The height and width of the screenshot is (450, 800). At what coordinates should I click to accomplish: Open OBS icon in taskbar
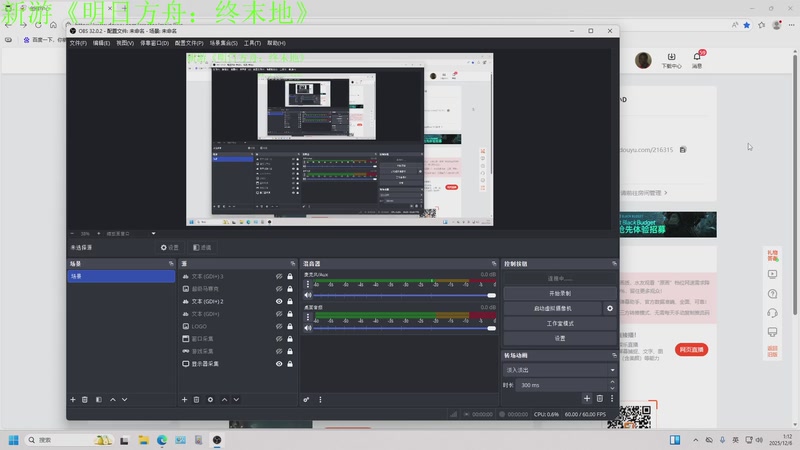tap(217, 440)
